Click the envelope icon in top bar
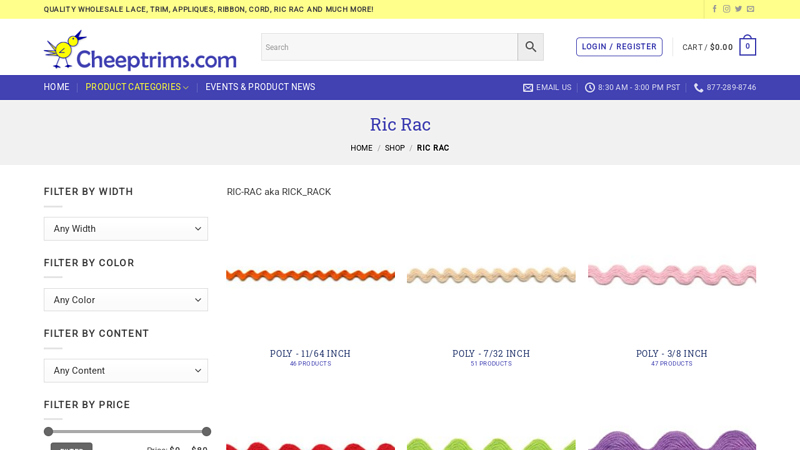This screenshot has width=800, height=450. pyautogui.click(x=750, y=9)
